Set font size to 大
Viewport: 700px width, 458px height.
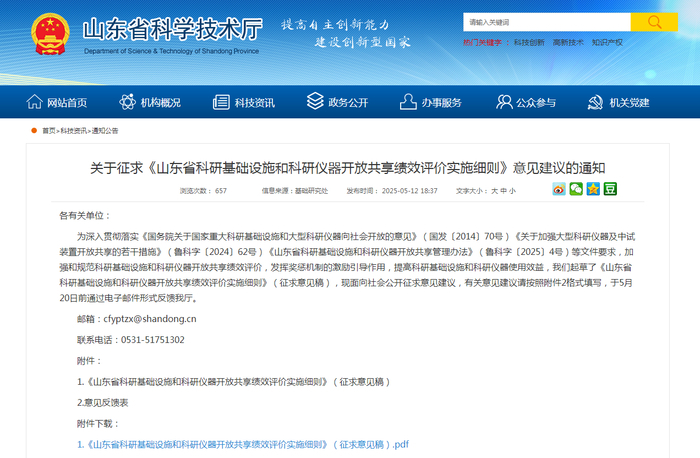coord(494,191)
